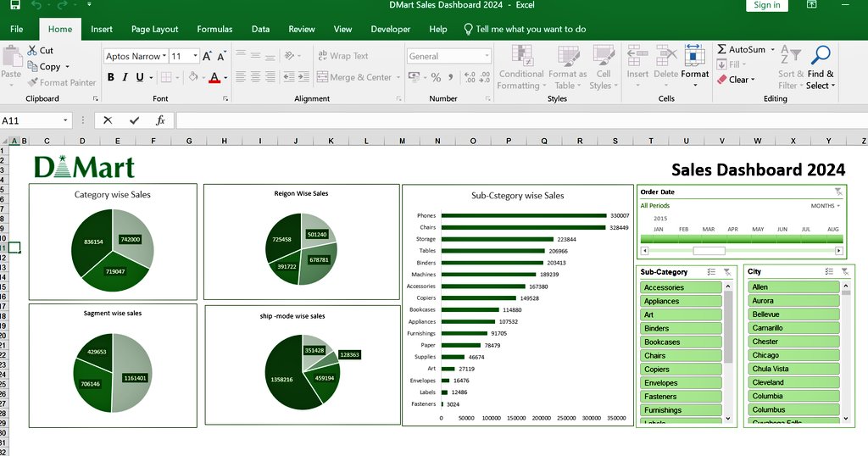Switch to the Data tab

point(260,30)
